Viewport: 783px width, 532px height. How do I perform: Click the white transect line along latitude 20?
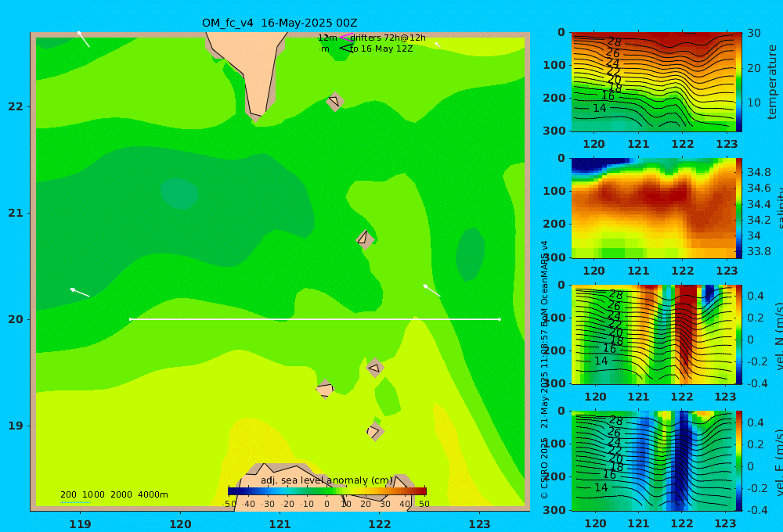click(x=315, y=319)
